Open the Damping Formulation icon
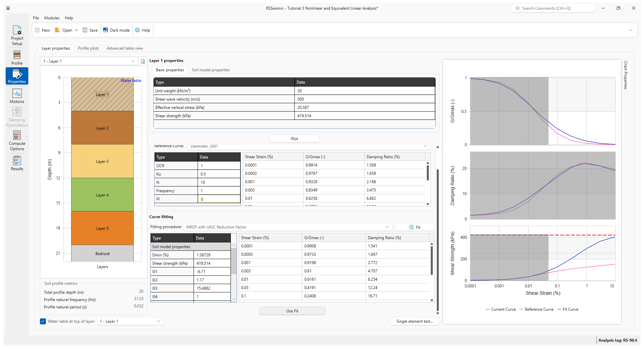 [x=17, y=117]
